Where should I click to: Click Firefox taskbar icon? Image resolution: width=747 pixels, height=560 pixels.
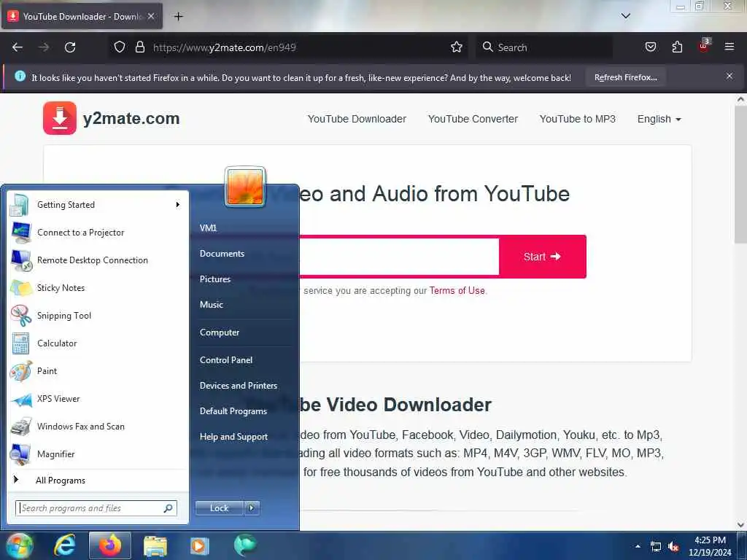click(x=109, y=545)
